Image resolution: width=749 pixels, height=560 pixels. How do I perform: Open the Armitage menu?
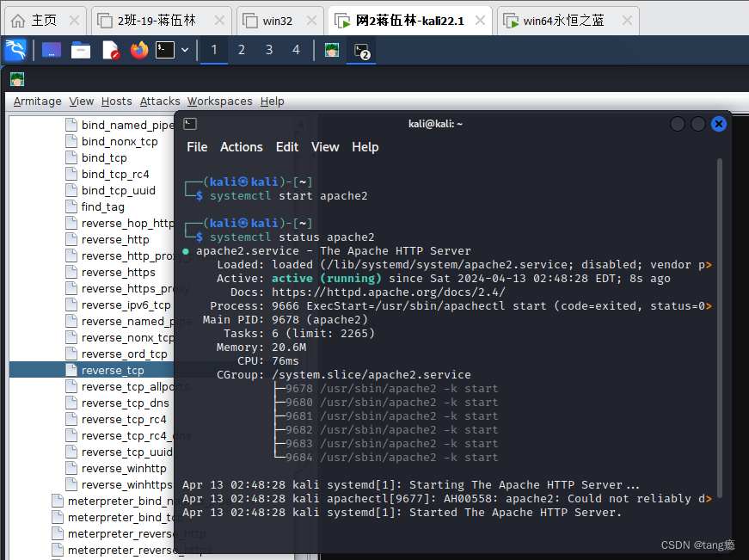37,102
